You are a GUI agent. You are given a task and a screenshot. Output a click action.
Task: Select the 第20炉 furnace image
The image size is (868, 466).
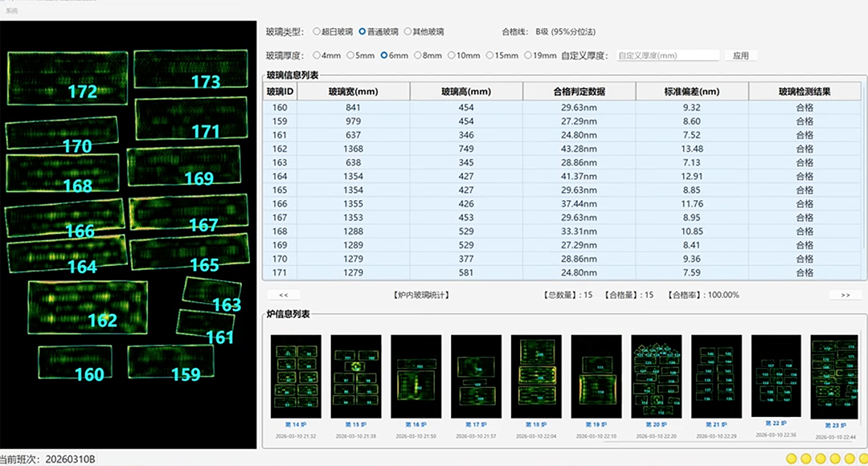click(656, 378)
